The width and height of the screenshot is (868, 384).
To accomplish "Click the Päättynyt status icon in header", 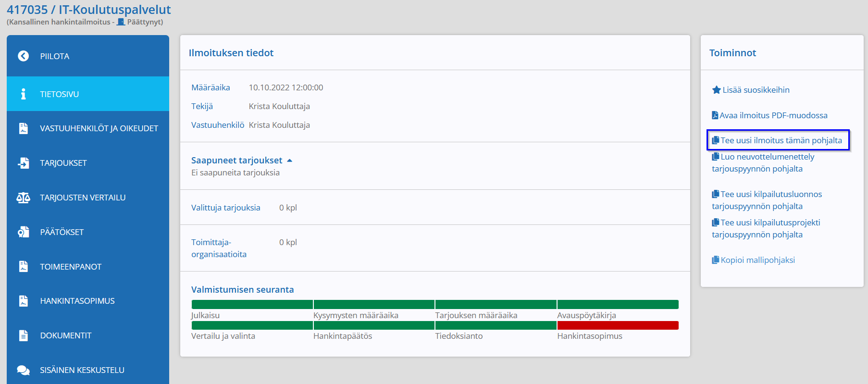I will [121, 22].
